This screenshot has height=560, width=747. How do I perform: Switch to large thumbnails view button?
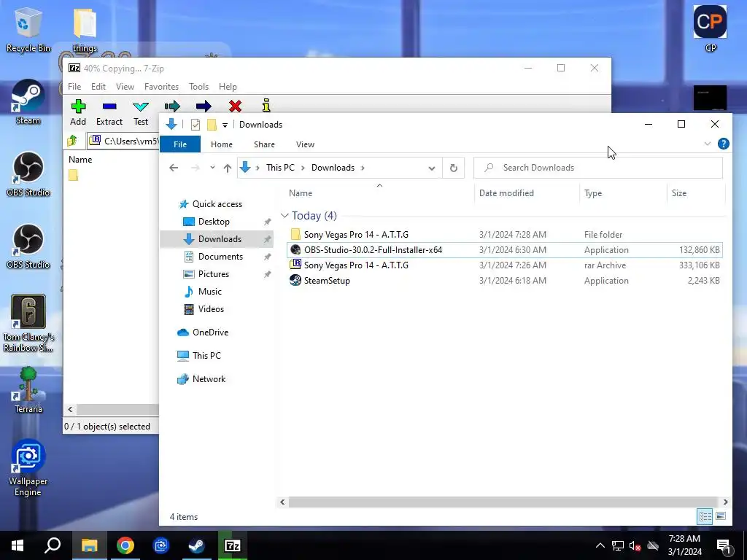[721, 516]
